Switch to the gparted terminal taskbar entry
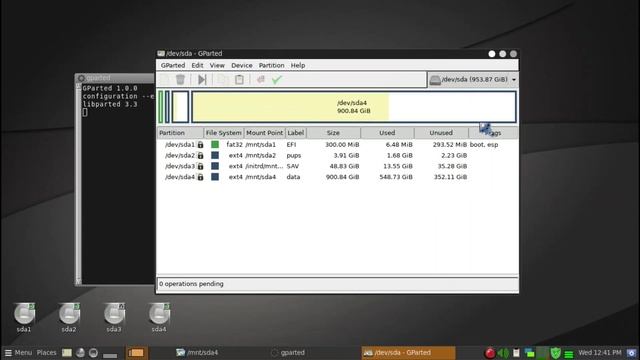The height and width of the screenshot is (360, 640). click(x=288, y=353)
